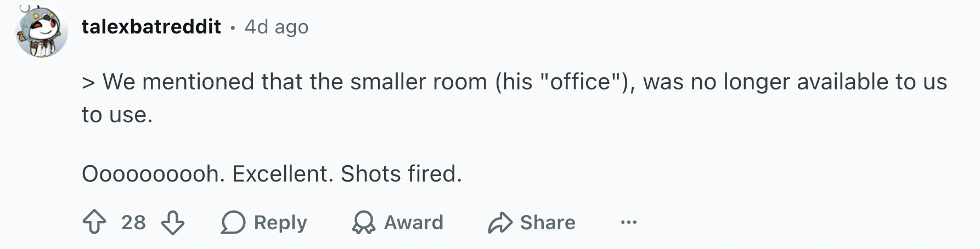Image resolution: width=980 pixels, height=249 pixels.
Task: Click the ">" quote marker symbol
Action: pyautogui.click(x=88, y=82)
